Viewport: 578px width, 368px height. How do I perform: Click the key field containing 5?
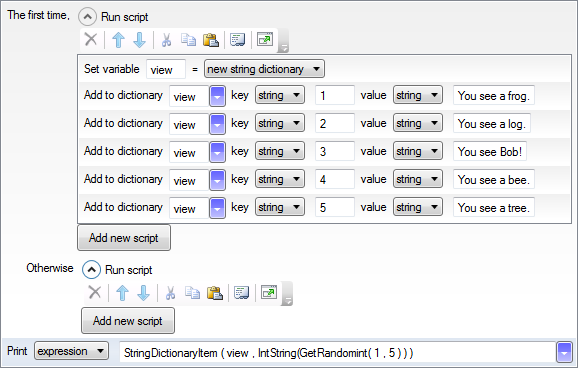click(335, 208)
